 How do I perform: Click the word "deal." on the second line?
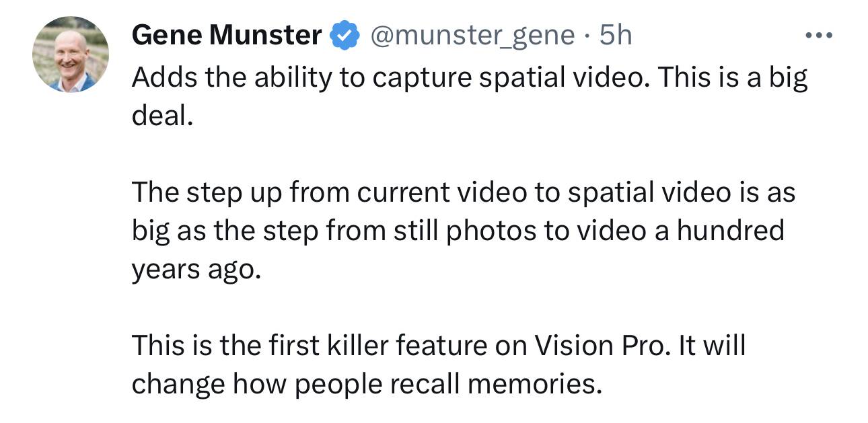pyautogui.click(x=162, y=117)
